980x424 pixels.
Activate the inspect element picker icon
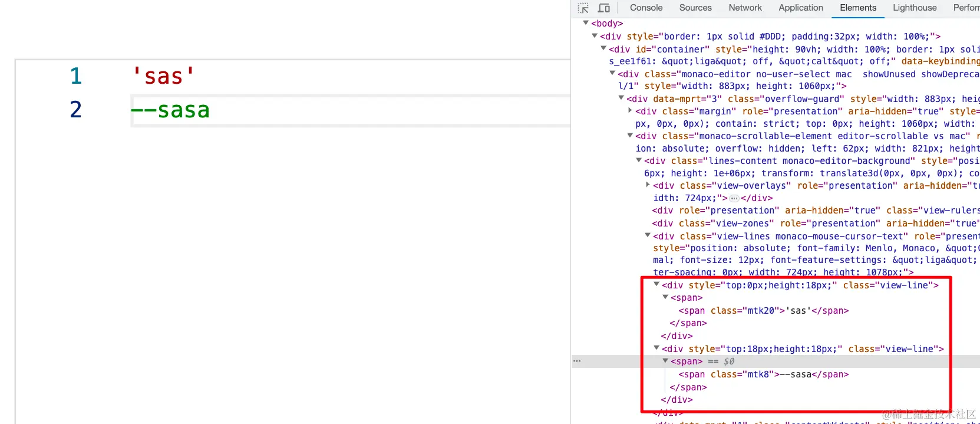[583, 8]
